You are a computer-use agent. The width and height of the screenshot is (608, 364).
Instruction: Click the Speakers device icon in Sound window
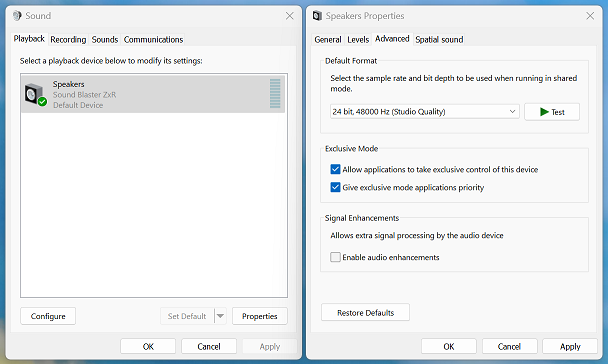coord(36,94)
